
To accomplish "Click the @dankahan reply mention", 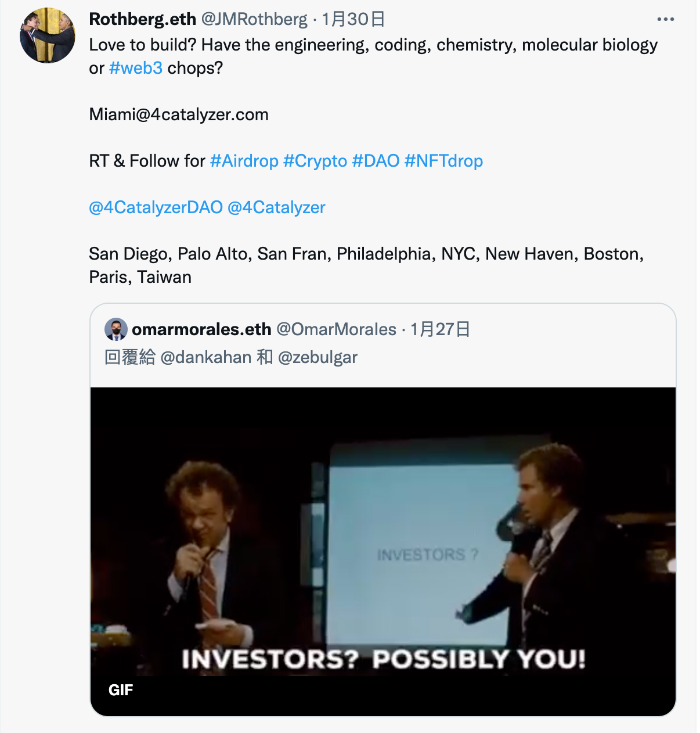I will (205, 357).
